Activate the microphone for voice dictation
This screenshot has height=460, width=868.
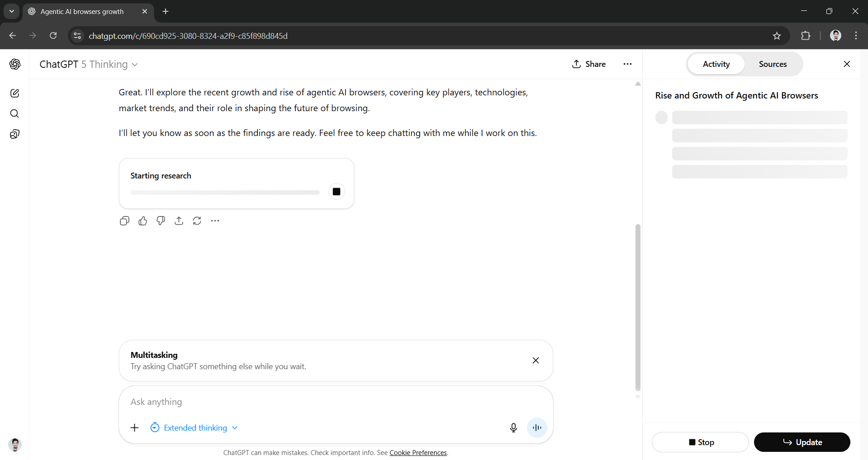[513, 427]
